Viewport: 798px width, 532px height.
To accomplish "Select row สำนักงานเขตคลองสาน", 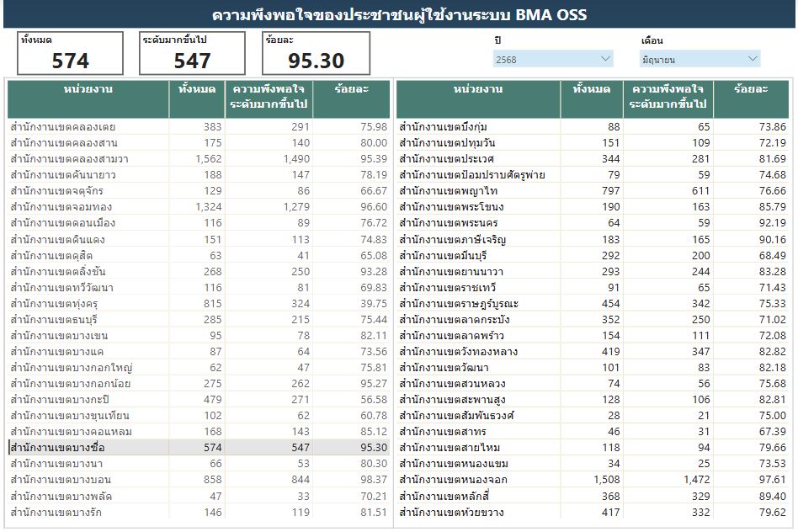I will pyautogui.click(x=199, y=142).
